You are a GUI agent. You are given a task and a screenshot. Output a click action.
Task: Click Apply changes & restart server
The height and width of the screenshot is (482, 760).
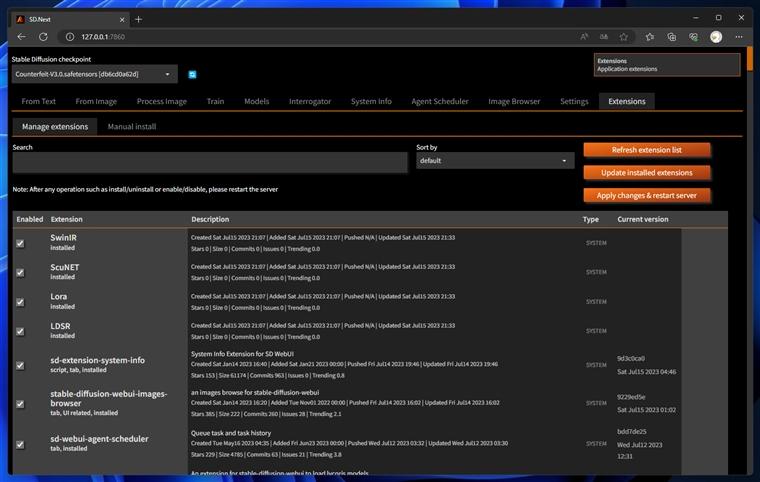647,195
